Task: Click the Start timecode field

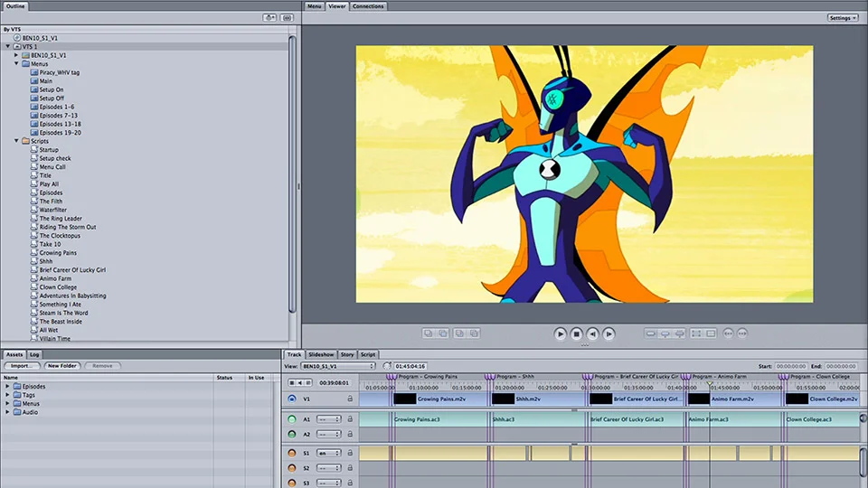Action: [791, 366]
